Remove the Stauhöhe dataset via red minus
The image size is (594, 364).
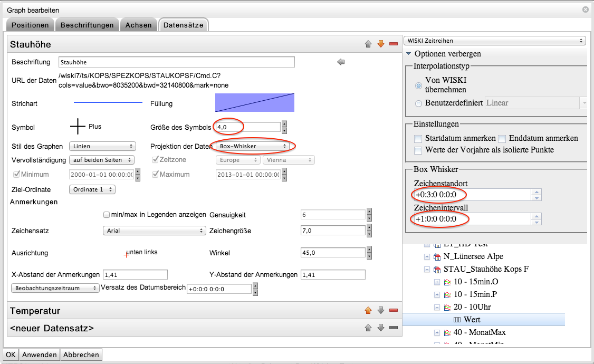coord(393,44)
